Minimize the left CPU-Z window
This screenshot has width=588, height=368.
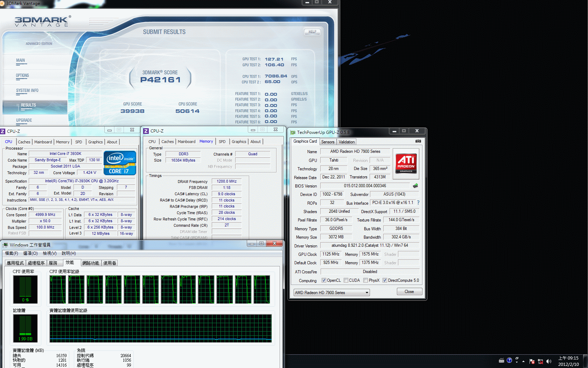(x=110, y=130)
